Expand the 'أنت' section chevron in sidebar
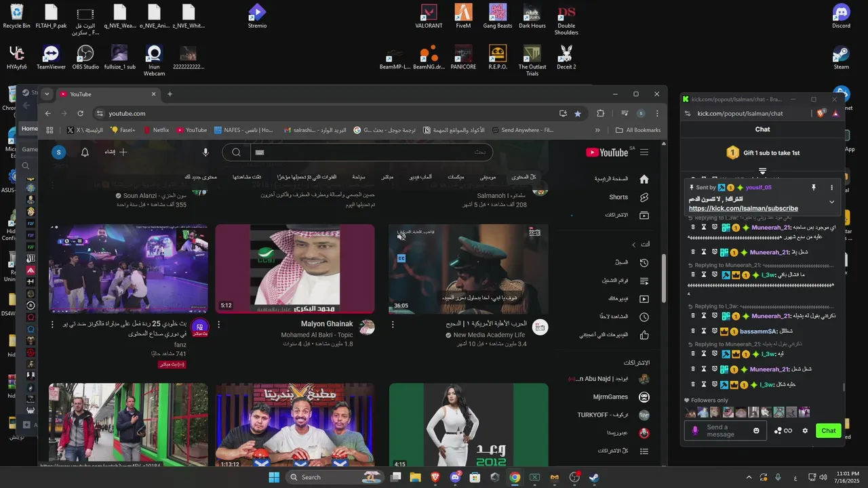 tap(634, 245)
